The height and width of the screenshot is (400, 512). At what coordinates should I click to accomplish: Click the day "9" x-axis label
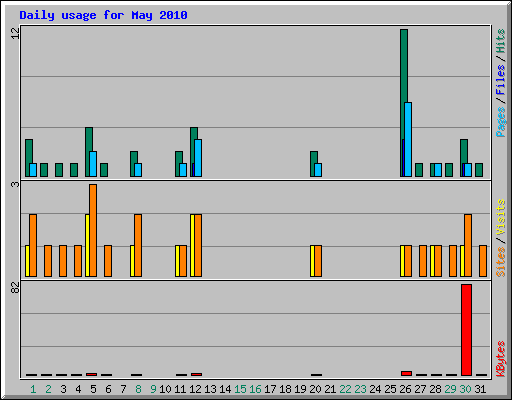tap(153, 389)
